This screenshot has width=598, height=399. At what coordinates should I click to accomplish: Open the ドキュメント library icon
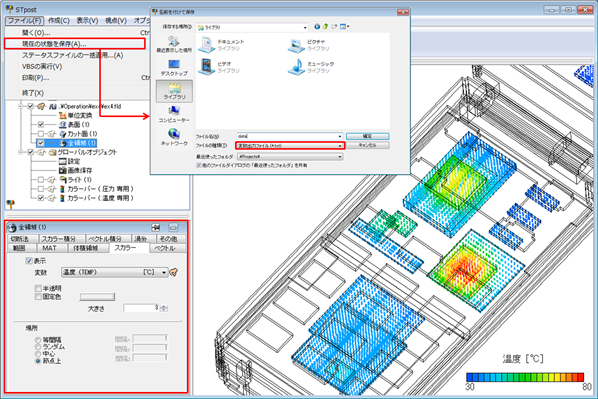click(206, 45)
